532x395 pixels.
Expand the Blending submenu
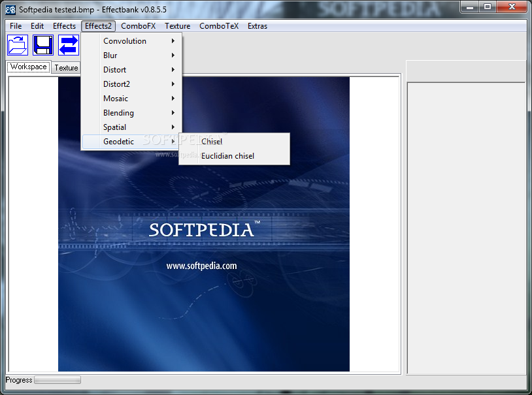(x=131, y=113)
